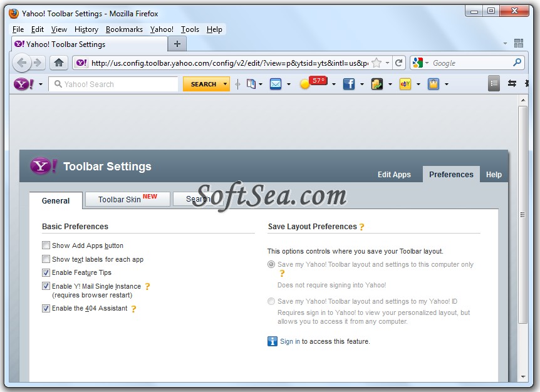This screenshot has height=392, width=540.
Task: Open the weather dropdown arrow
Action: [334, 85]
